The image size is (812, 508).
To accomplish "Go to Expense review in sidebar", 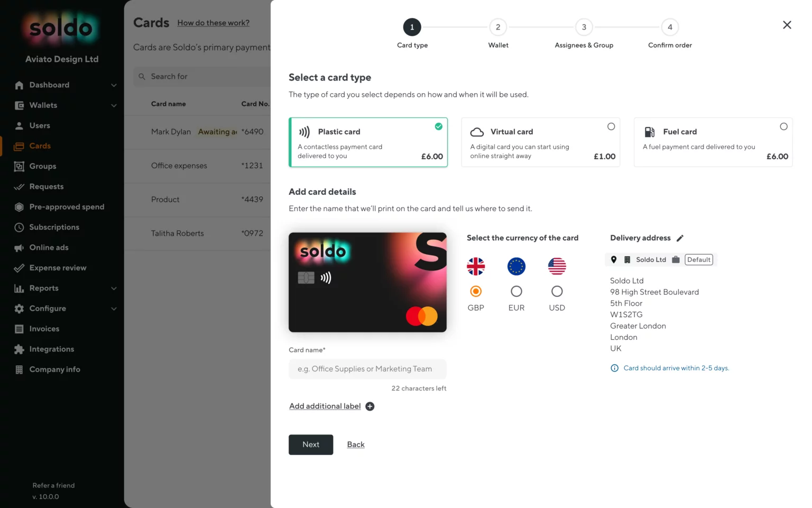I will tap(58, 268).
